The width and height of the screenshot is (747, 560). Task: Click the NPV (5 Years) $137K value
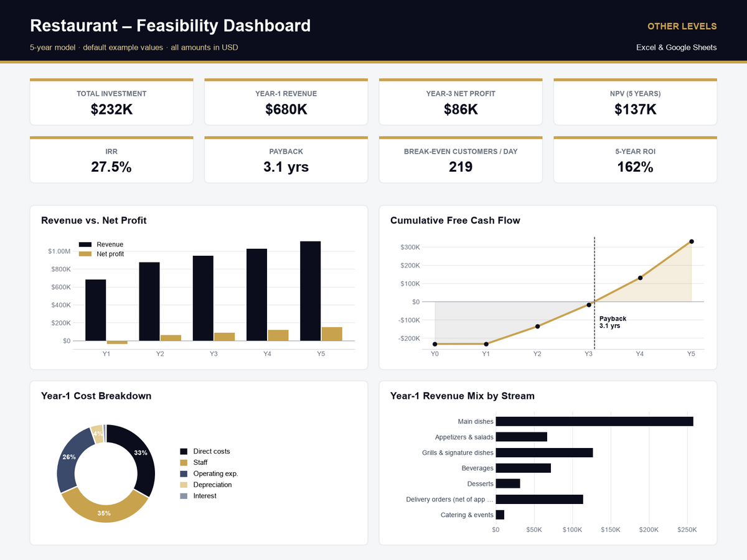[x=635, y=110]
